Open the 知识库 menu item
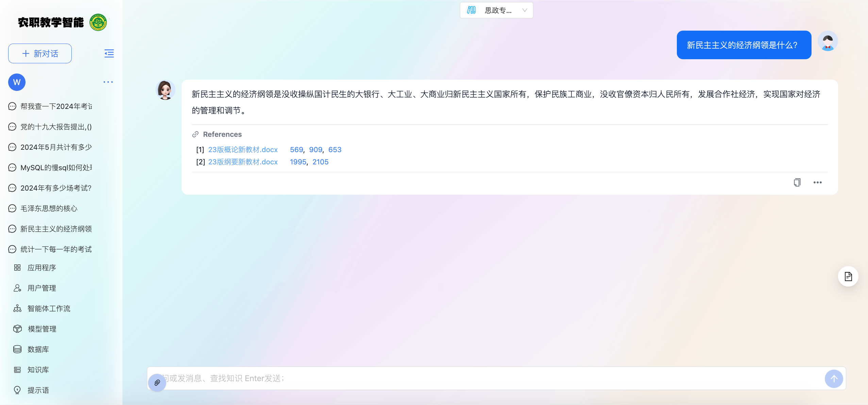Screen dimensions: 868x405 click(x=38, y=370)
